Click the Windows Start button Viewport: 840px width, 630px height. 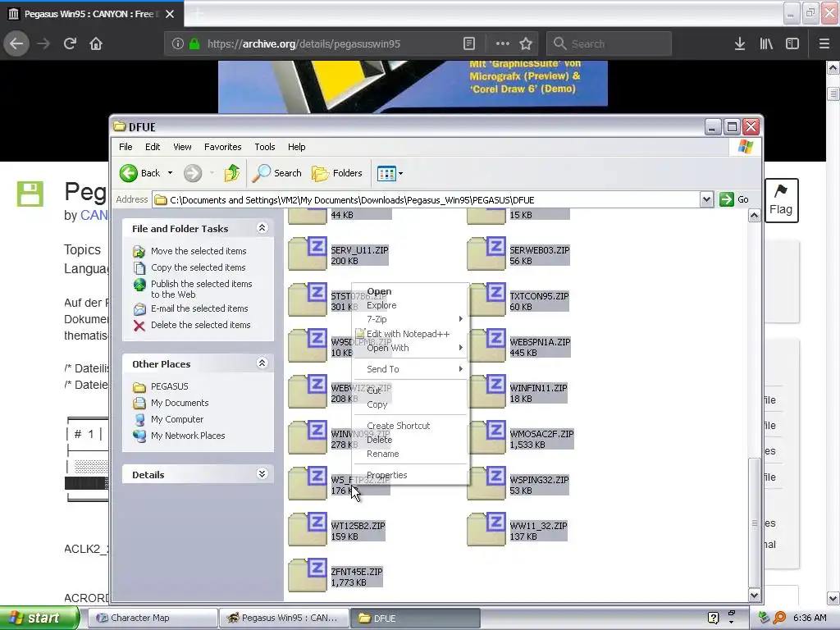39,618
